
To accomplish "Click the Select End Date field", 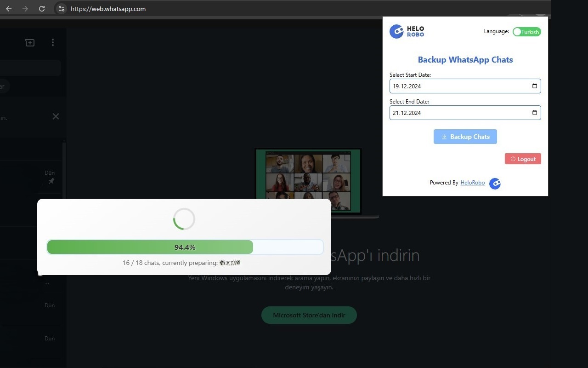I will 465,113.
